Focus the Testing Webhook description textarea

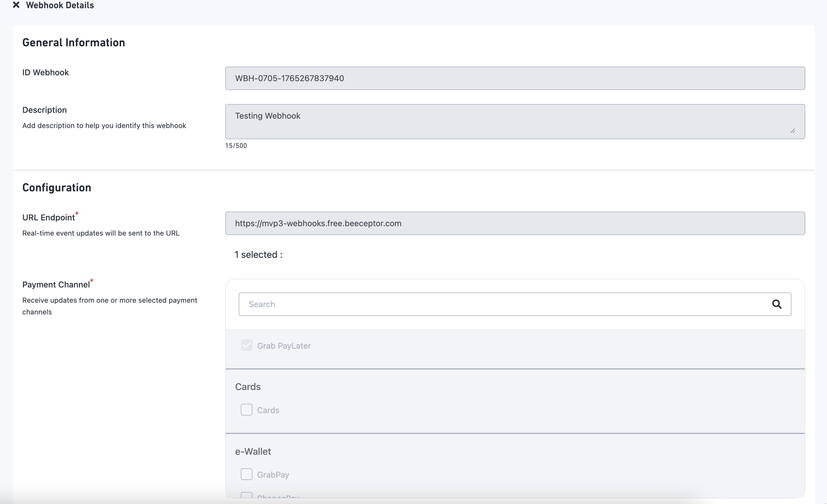pyautogui.click(x=514, y=121)
